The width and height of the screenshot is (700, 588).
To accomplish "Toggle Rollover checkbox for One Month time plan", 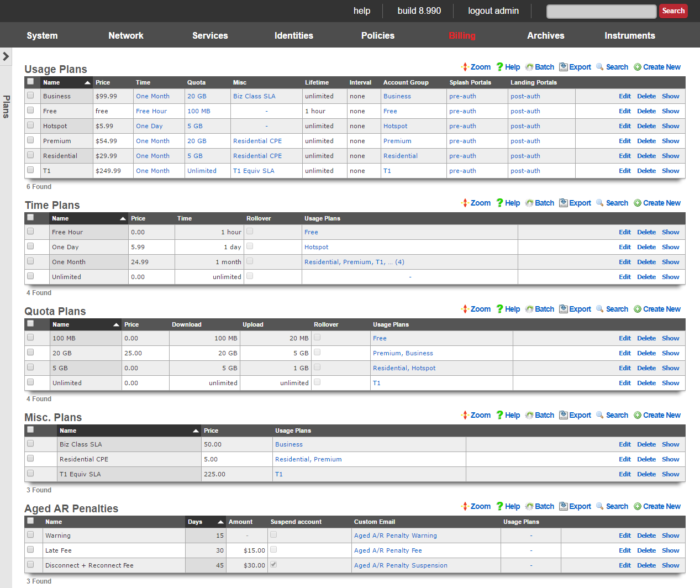I will [x=250, y=261].
